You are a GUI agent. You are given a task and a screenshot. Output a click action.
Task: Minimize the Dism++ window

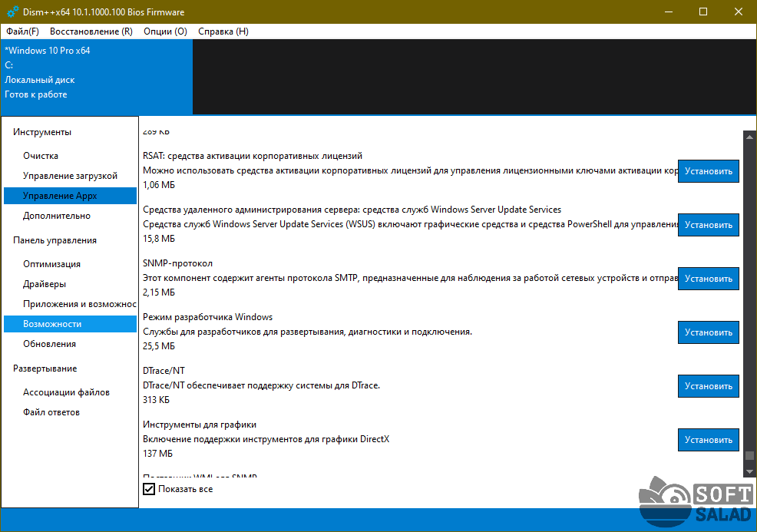[669, 12]
